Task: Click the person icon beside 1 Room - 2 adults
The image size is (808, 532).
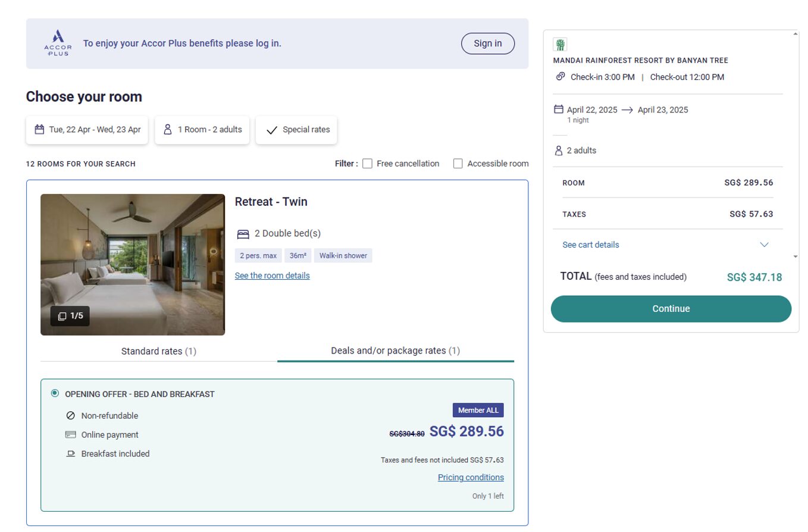Action: [168, 129]
